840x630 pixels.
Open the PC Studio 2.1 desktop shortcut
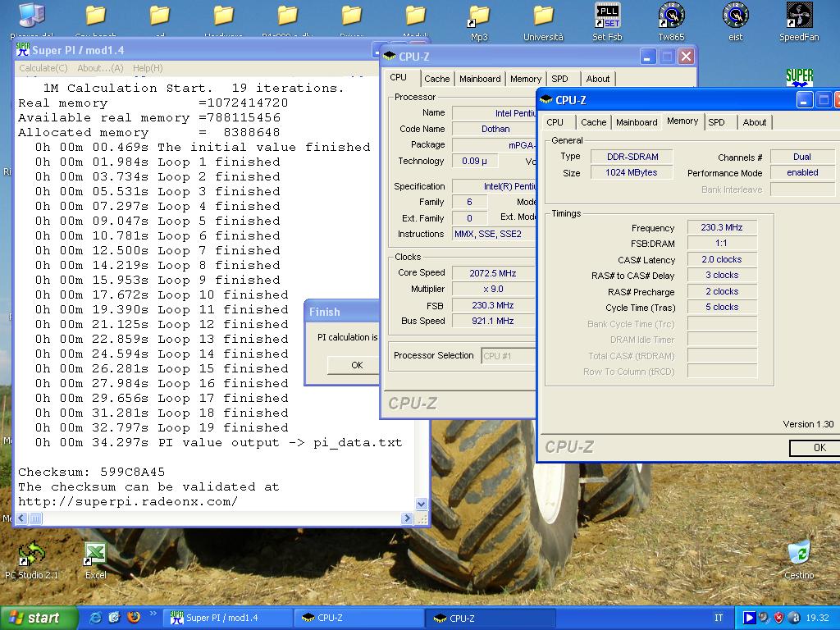[32, 560]
